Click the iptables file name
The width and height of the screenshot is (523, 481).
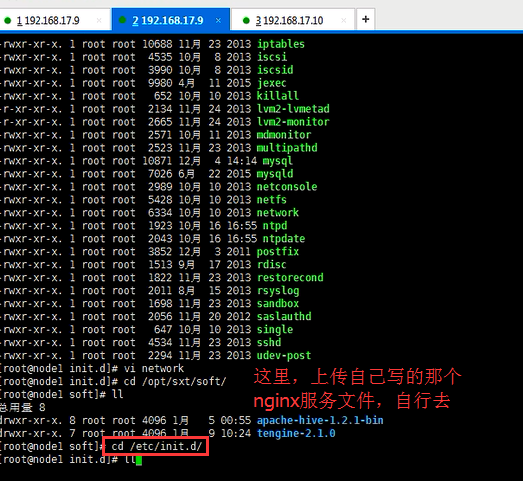pyautogui.click(x=281, y=44)
